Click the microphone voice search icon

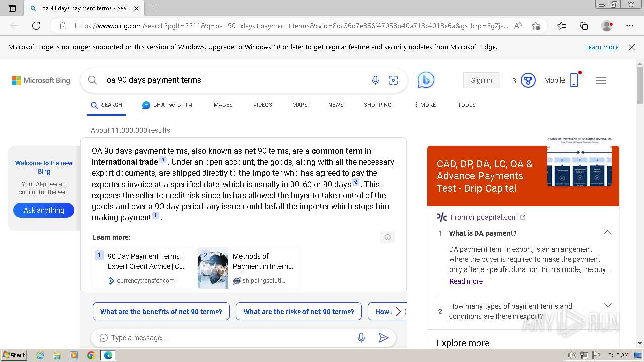pos(375,80)
